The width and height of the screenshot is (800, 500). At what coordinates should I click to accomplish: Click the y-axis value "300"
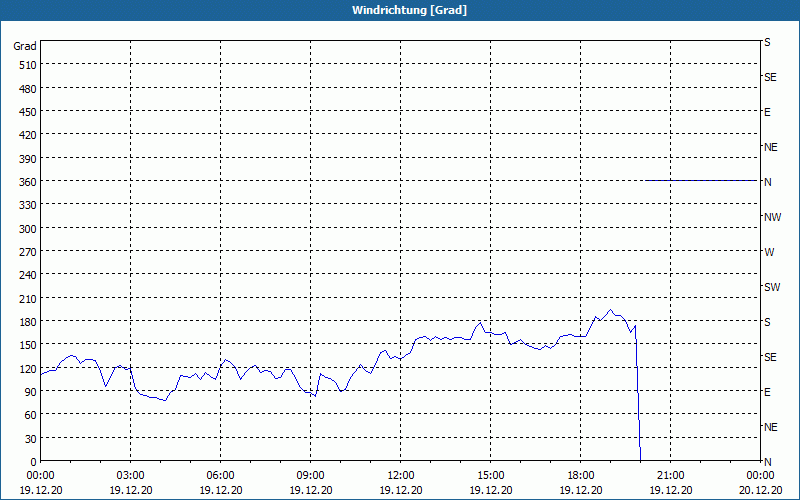(x=28, y=229)
